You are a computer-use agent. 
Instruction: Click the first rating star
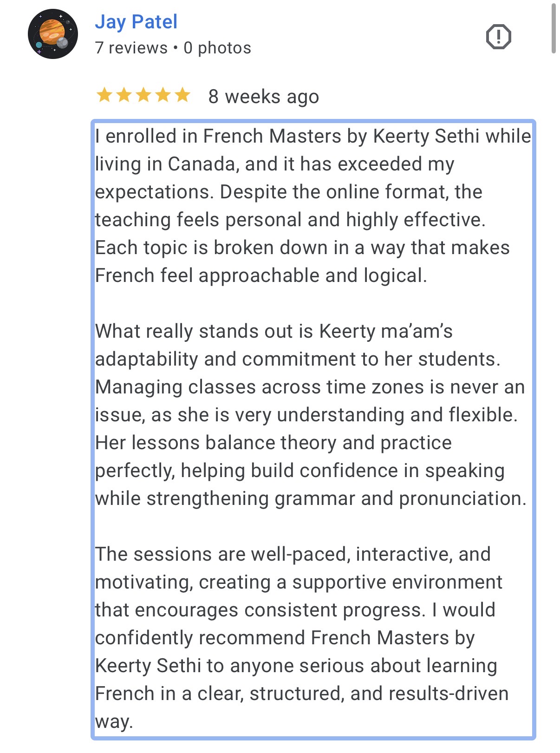(104, 95)
